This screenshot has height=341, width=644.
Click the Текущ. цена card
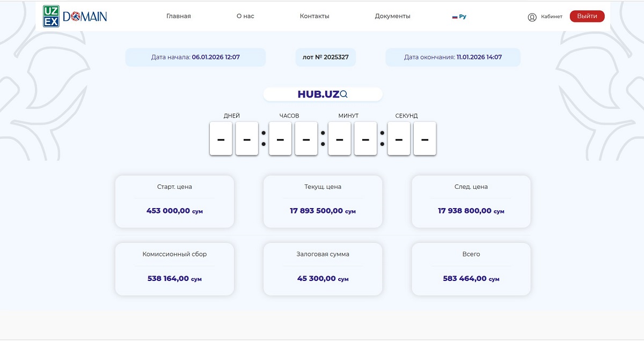[323, 201]
